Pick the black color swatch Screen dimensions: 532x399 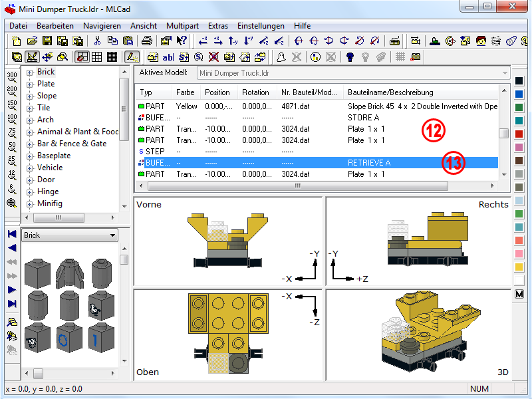click(x=519, y=80)
